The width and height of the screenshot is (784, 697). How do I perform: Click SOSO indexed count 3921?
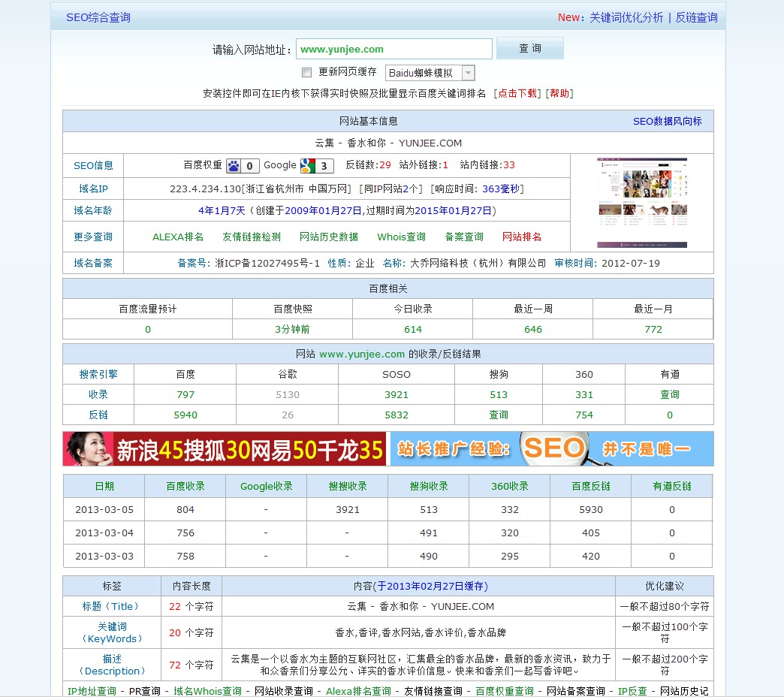tap(397, 394)
